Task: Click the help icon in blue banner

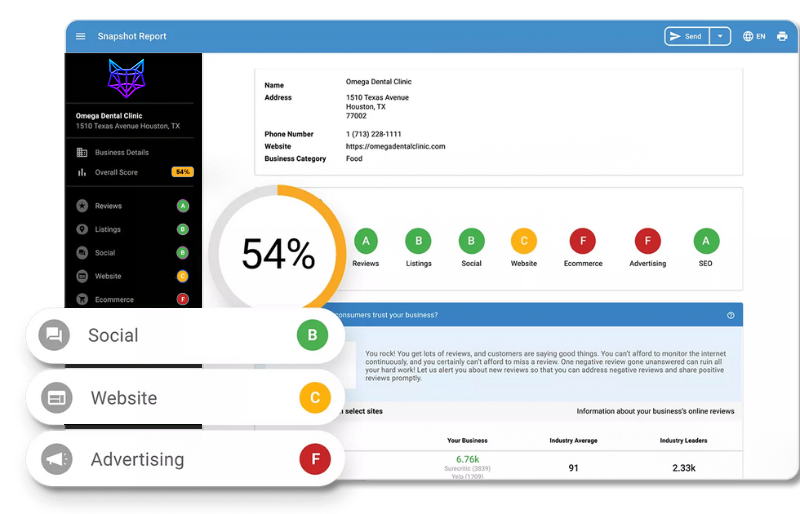Action: (731, 315)
